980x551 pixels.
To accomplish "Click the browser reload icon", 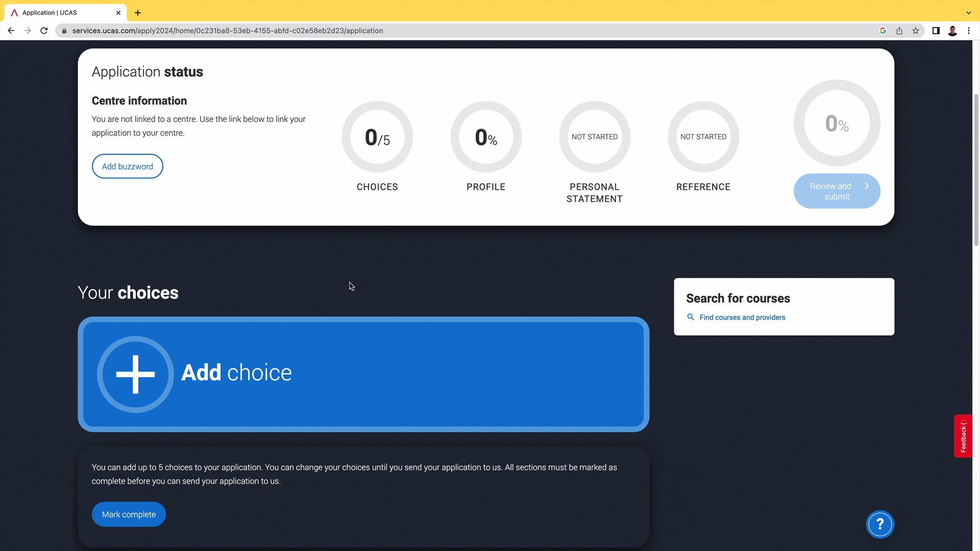I will [x=44, y=31].
